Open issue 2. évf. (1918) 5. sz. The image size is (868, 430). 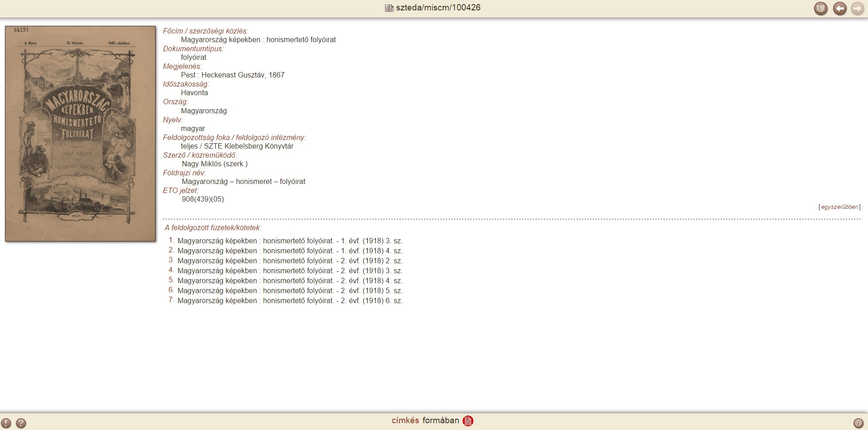click(290, 291)
